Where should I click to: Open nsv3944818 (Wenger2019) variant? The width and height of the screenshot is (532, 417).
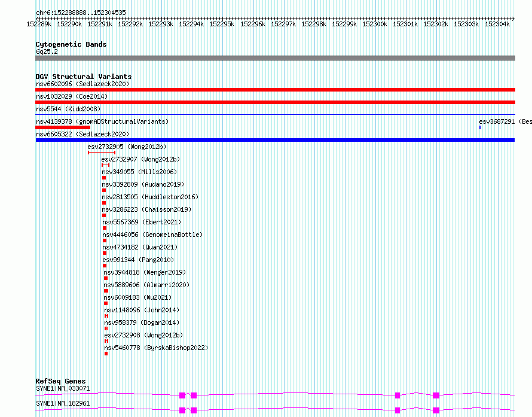[x=145, y=272]
